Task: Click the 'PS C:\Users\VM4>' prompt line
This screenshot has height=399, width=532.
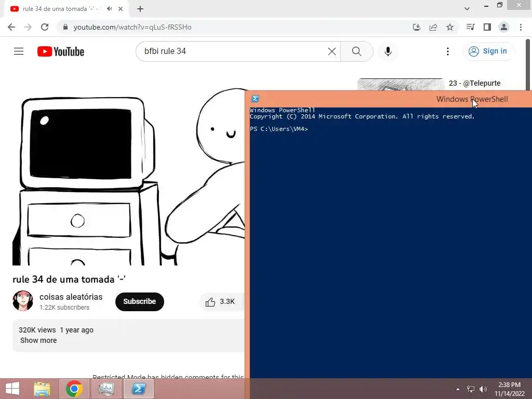Action: [278, 129]
